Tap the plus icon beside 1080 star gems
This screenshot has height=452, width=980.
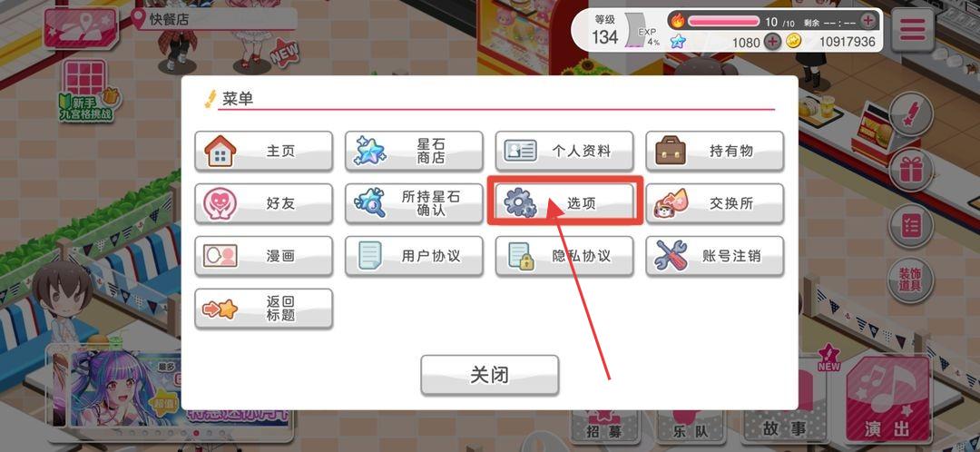pyautogui.click(x=773, y=42)
